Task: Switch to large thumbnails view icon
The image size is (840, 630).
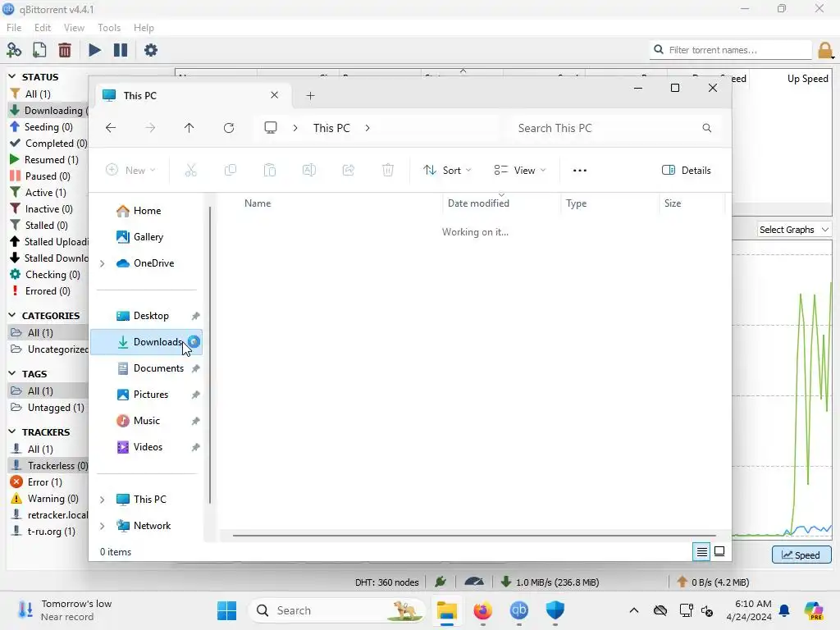Action: (719, 552)
